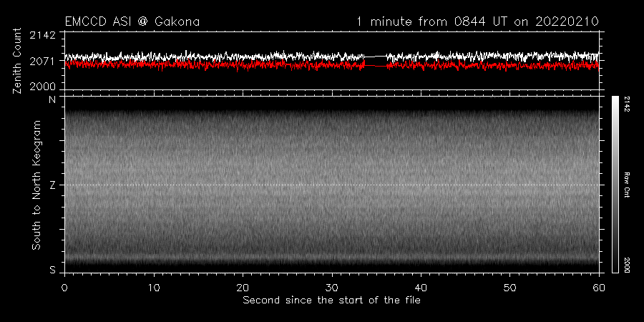Click the 0 second tick label
644x322 pixels.
pos(64,286)
